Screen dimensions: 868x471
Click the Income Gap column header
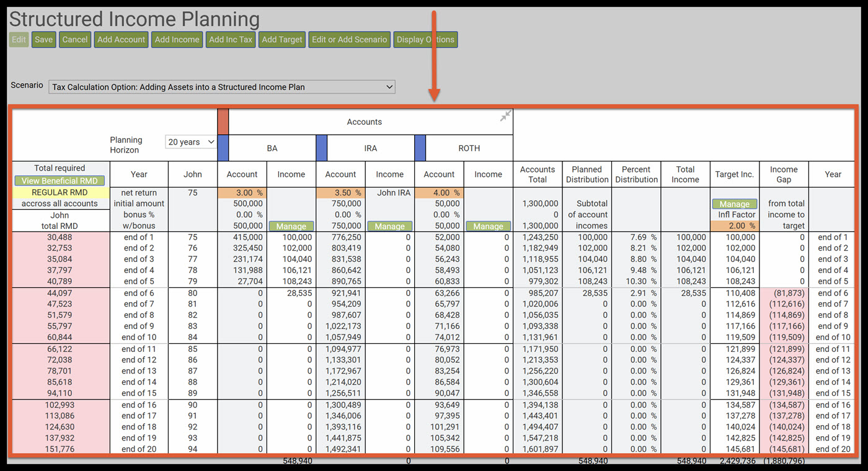[x=784, y=174]
